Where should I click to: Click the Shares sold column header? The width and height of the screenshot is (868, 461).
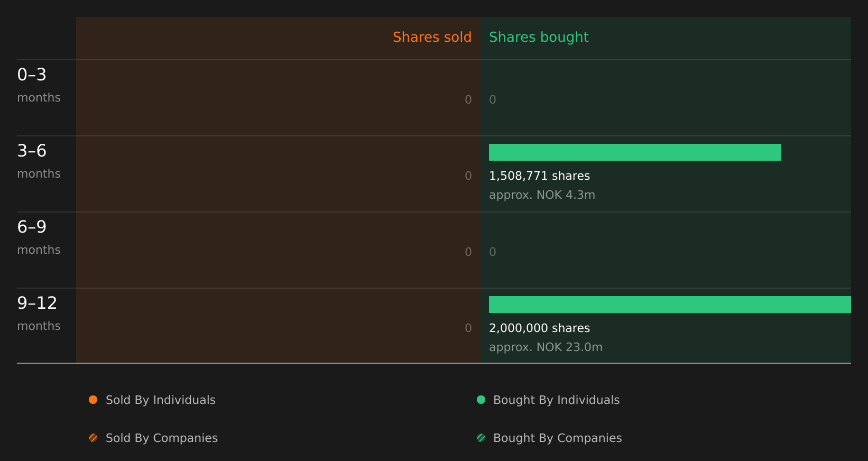tap(432, 37)
